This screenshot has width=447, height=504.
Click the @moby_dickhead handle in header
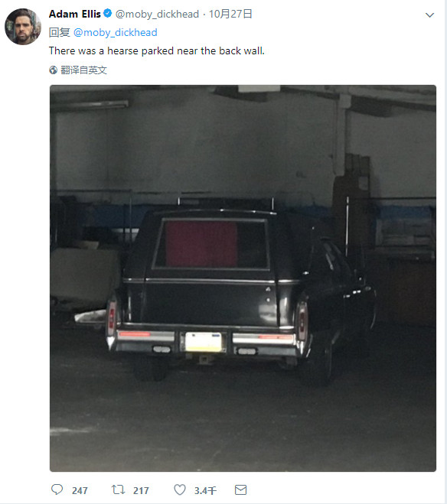tap(157, 14)
